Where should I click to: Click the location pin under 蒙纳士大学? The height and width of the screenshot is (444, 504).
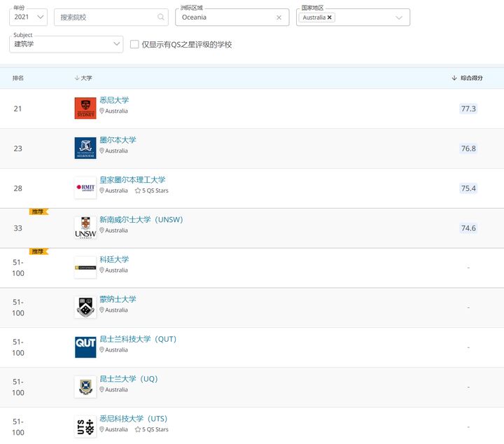101,310
